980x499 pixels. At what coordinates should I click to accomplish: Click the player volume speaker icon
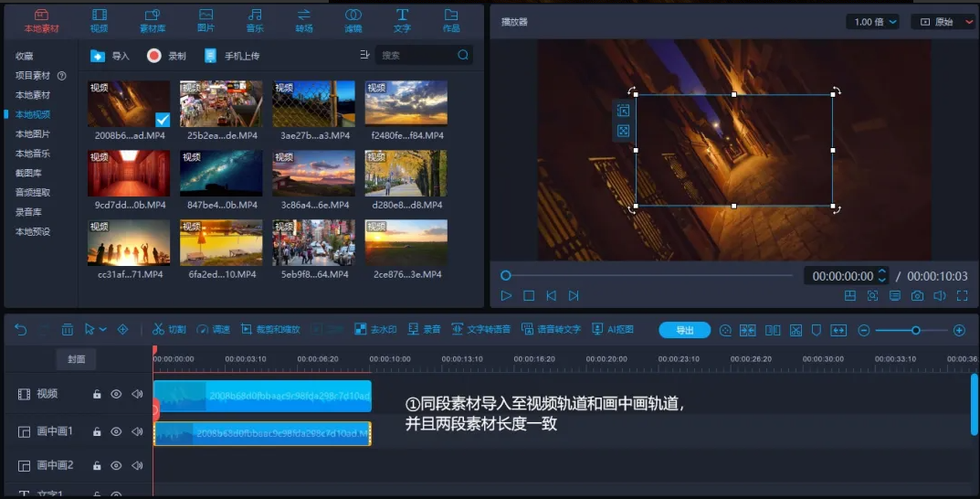point(940,296)
